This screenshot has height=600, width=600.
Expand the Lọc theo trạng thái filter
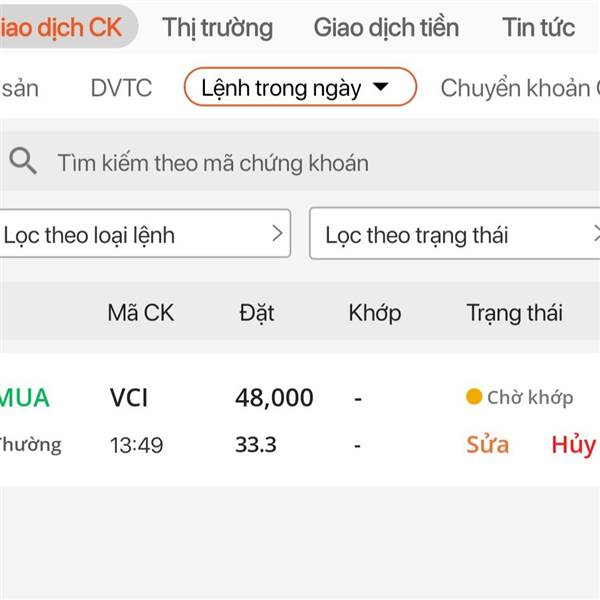(x=455, y=235)
